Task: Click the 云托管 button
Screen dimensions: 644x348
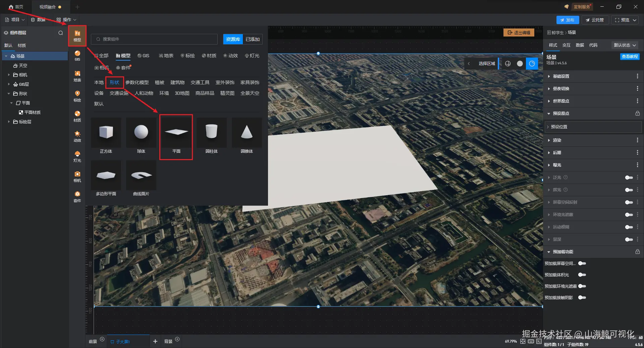Action: [595, 20]
